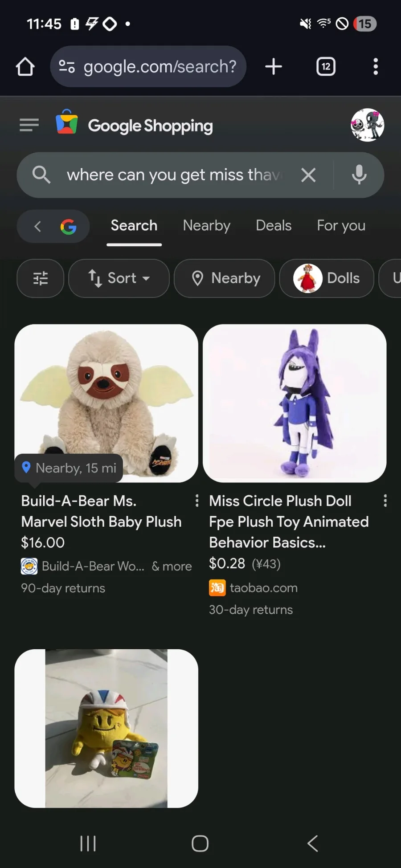
Task: Toggle the Dolls filter chip
Action: pyautogui.click(x=327, y=278)
